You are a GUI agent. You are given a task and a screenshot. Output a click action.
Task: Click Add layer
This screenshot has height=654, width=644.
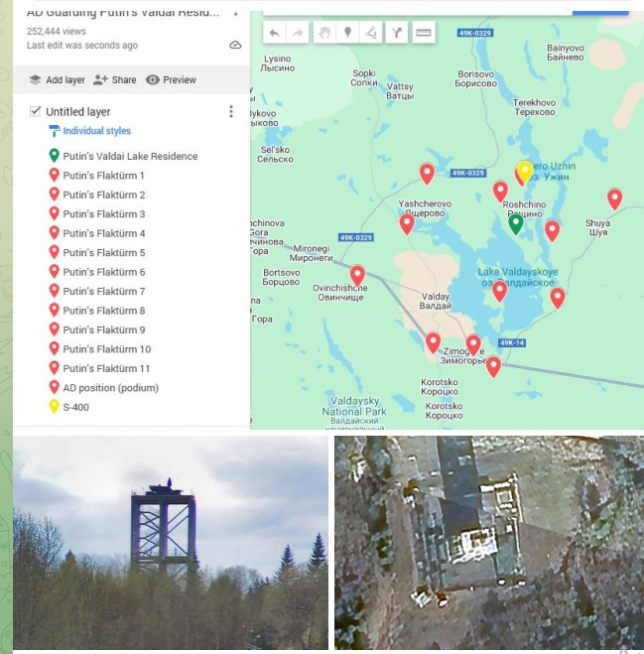coord(58,80)
